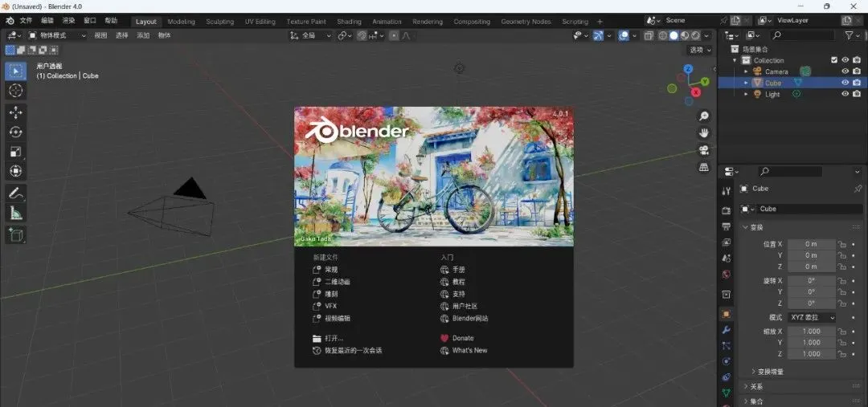Select the Add Cube tool

point(15,234)
